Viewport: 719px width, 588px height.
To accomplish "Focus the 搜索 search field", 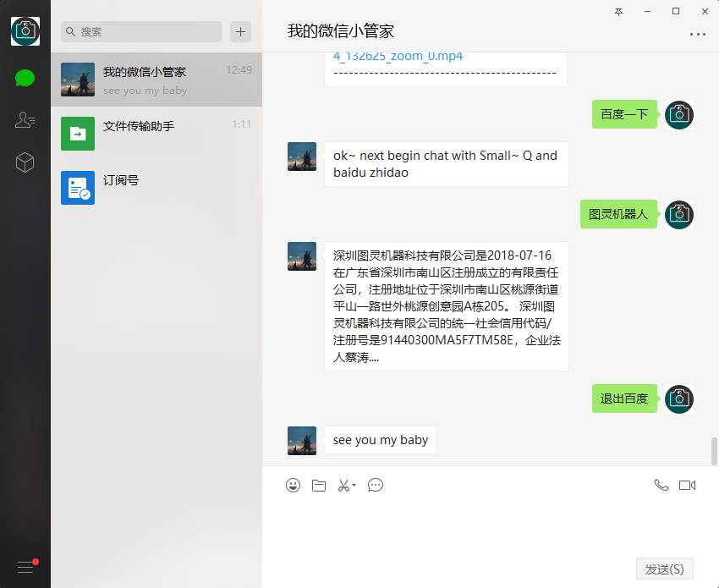I will (141, 31).
